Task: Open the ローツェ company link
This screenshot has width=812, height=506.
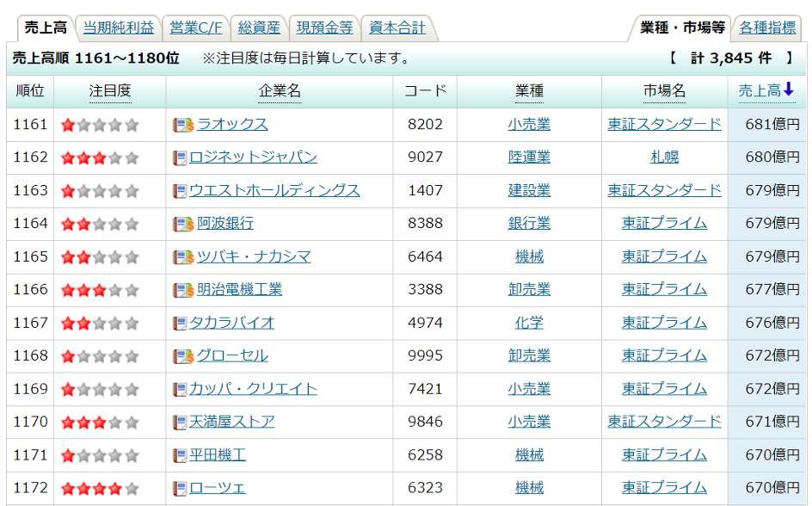Action: (x=218, y=488)
